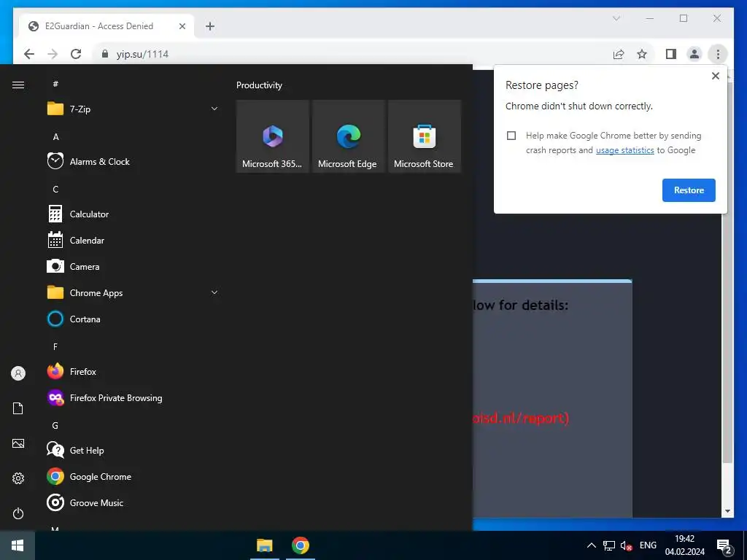Open the Chrome profile avatar menu
Screen dimensions: 747x560
694,54
